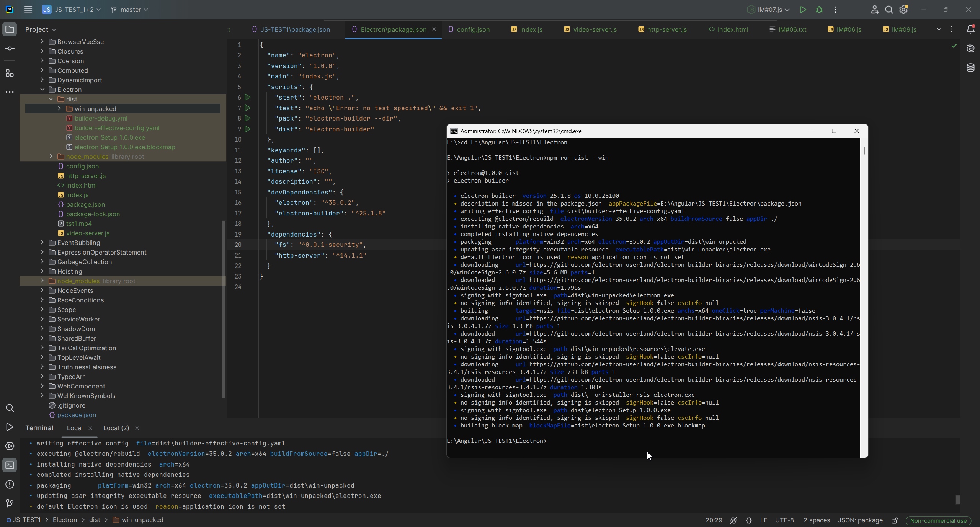Click run gutter icon for "start" script
Viewport: 980px width, 527px height.
coord(248,98)
